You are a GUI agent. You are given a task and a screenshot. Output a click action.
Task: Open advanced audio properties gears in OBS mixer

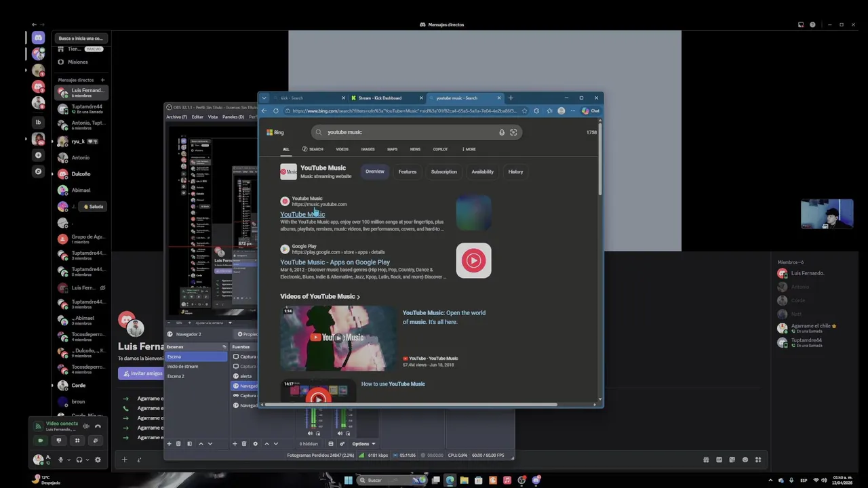tap(342, 444)
